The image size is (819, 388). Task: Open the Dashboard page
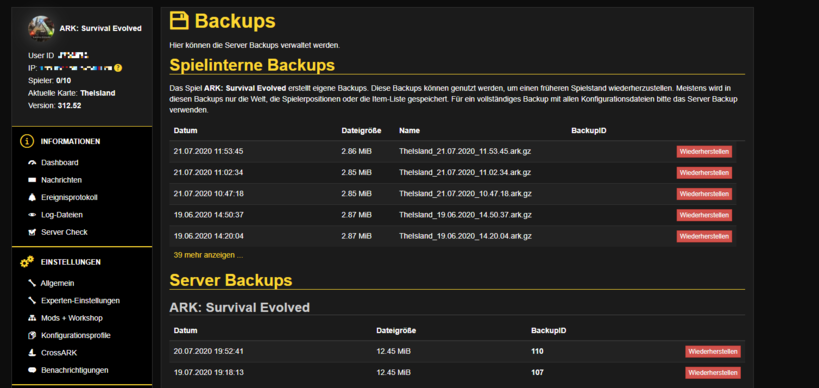(x=60, y=163)
